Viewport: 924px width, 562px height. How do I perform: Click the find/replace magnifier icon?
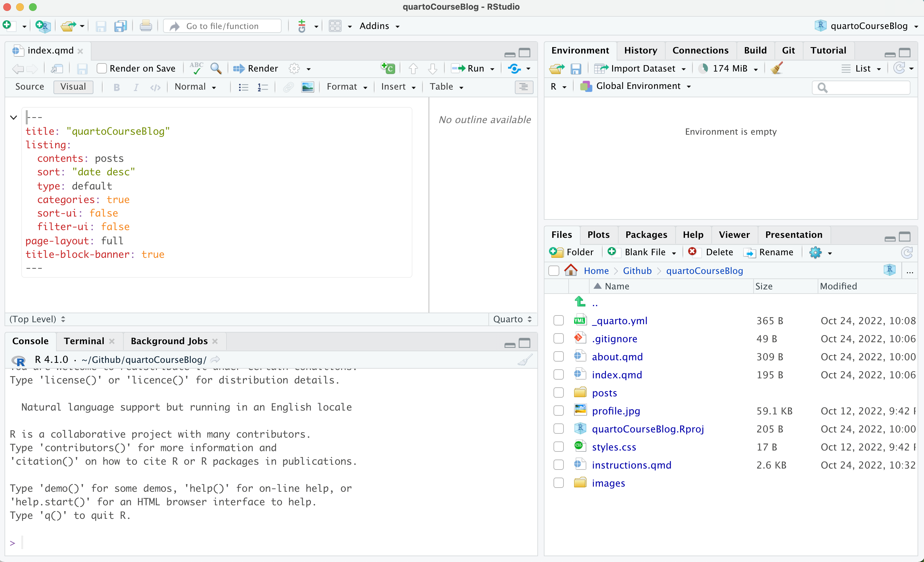pyautogui.click(x=216, y=68)
